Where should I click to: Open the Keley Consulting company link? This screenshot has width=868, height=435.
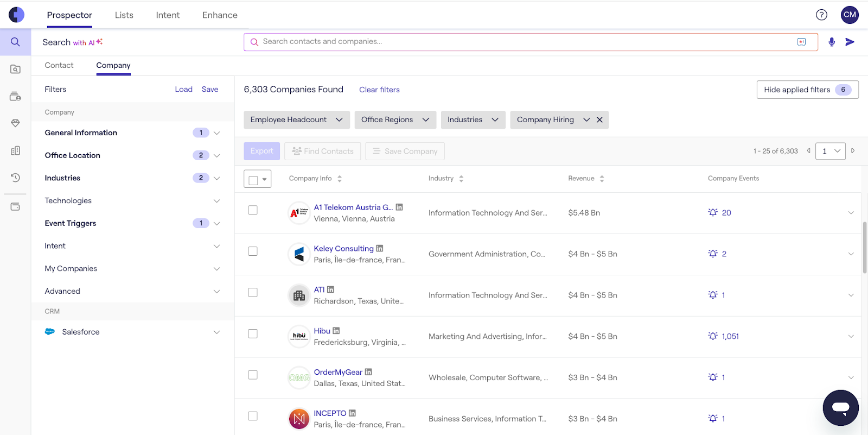(343, 248)
